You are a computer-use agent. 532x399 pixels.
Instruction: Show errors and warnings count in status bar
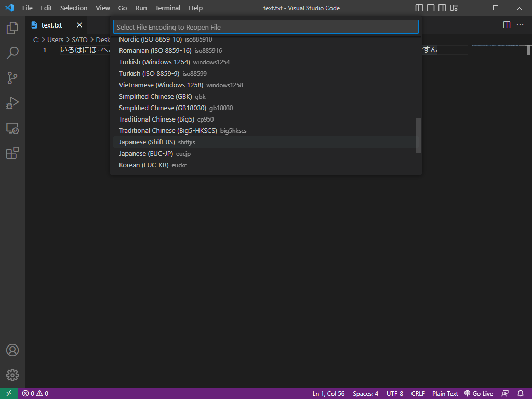tap(35, 394)
